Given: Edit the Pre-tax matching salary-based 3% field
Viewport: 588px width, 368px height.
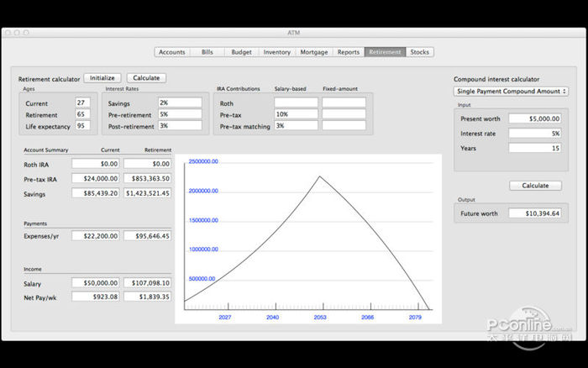Looking at the screenshot, I should [296, 126].
